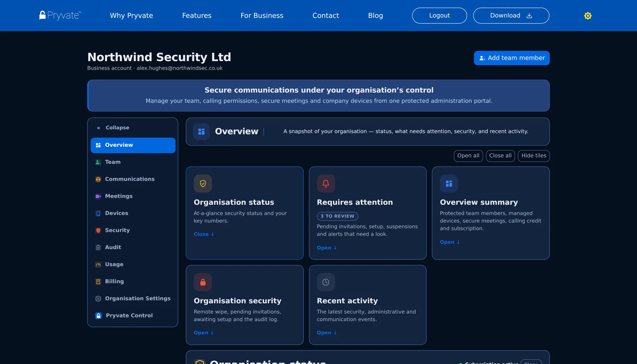Open the Recent activity section

click(327, 333)
